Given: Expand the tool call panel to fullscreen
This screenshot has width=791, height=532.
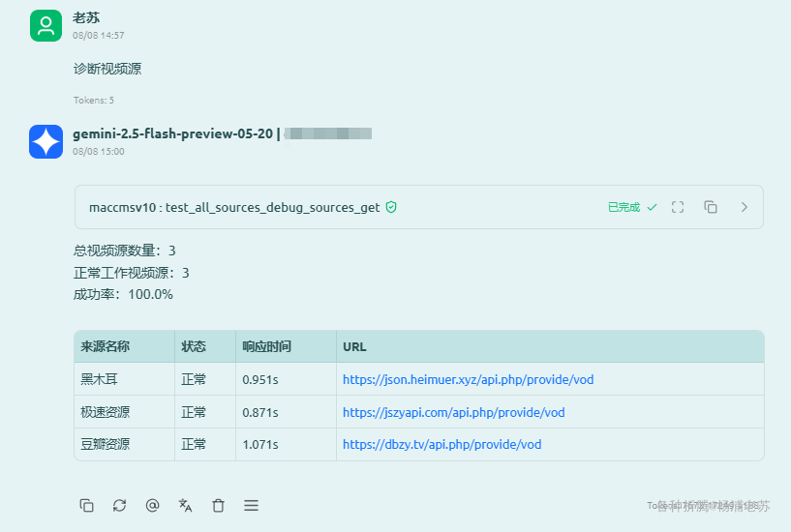Looking at the screenshot, I should (678, 207).
